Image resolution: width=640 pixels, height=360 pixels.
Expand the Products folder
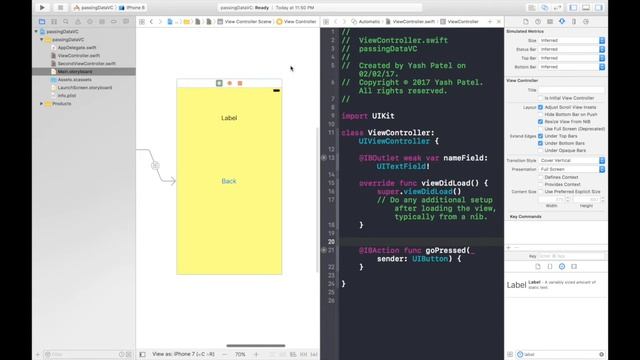[42, 104]
